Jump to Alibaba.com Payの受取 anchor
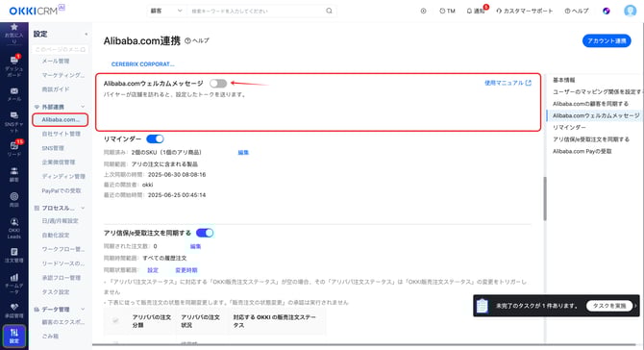The image size is (644, 350). pyautogui.click(x=582, y=151)
